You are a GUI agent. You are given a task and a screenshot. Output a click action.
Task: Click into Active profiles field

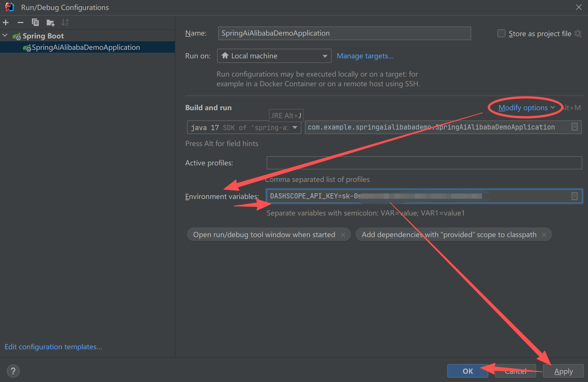pyautogui.click(x=424, y=163)
